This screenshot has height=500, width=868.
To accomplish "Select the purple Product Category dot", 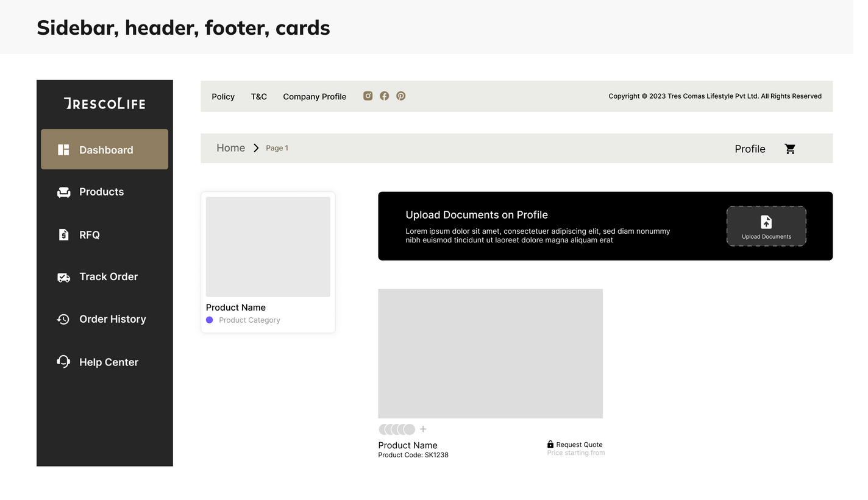I will pos(210,320).
